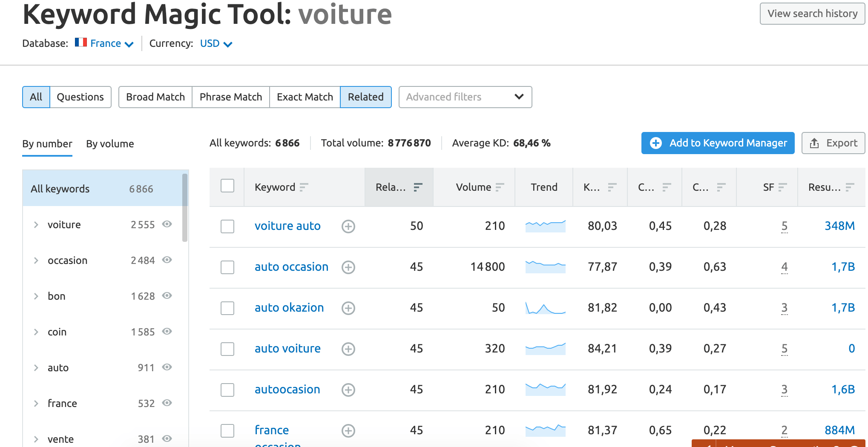Click the Export button

point(833,143)
